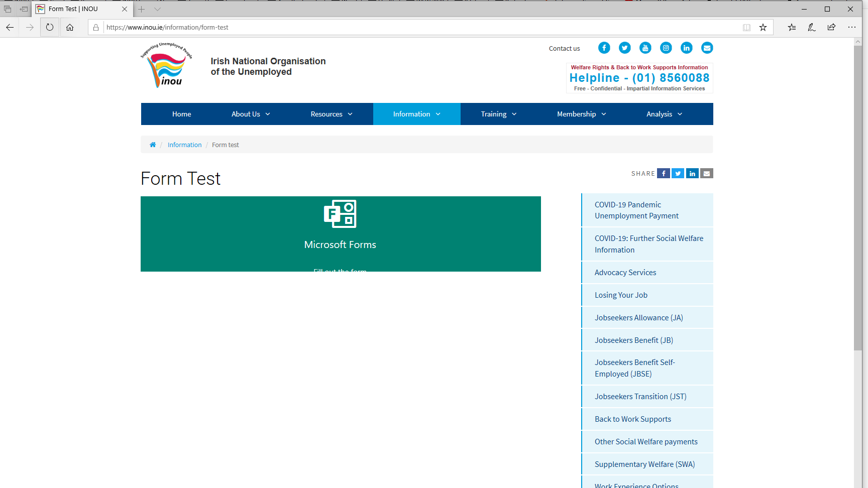Open INOU Instagram icon in header
The width and height of the screenshot is (868, 488).
[x=666, y=48]
